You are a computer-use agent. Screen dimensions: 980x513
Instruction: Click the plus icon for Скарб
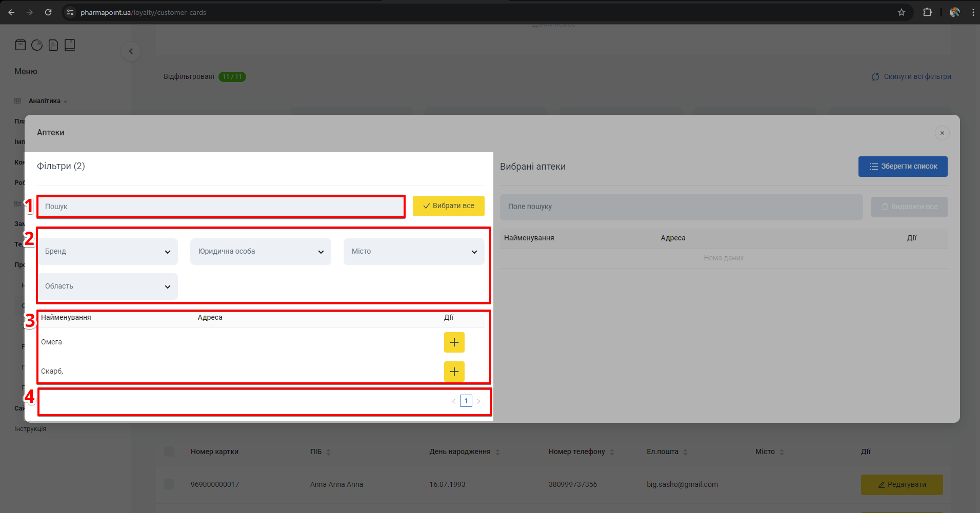[x=454, y=372]
